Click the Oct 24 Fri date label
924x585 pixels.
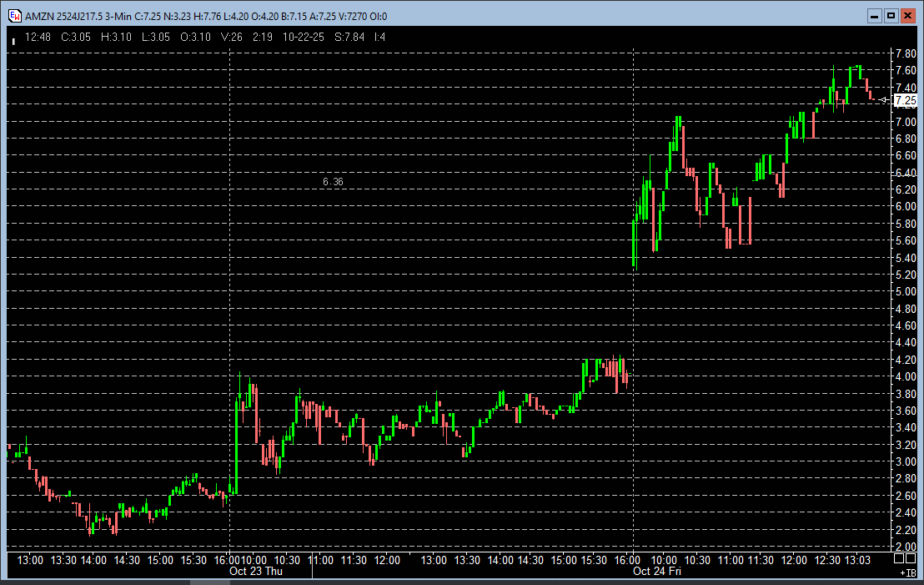coord(656,572)
